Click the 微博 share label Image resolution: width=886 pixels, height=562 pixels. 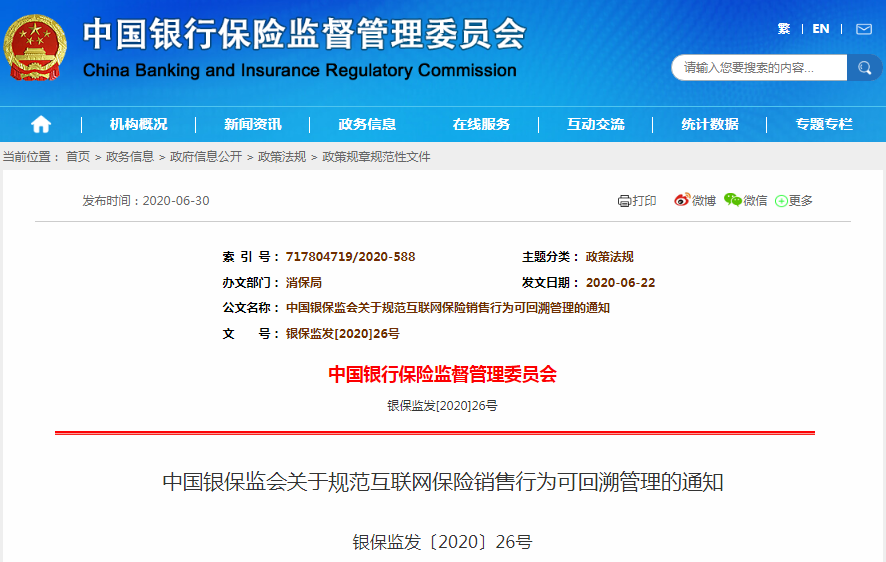pos(704,201)
